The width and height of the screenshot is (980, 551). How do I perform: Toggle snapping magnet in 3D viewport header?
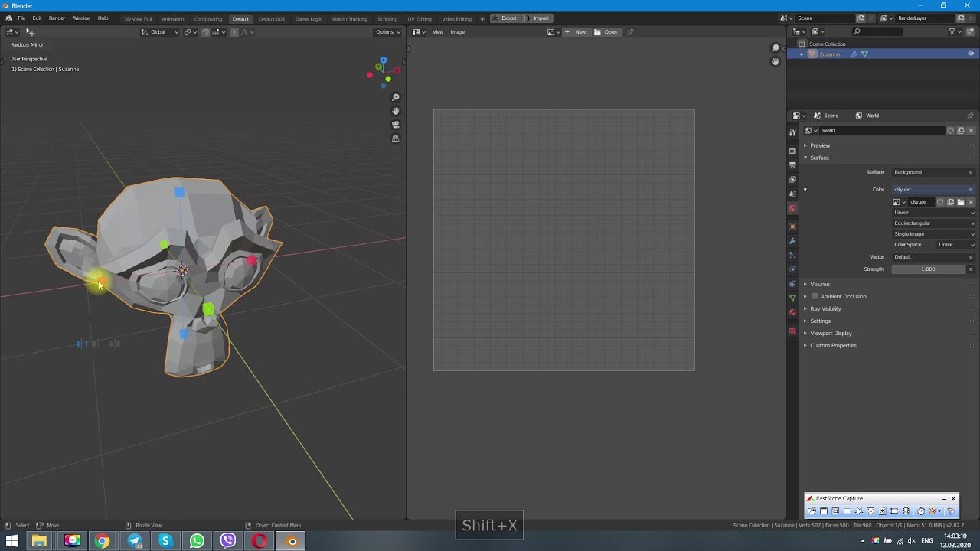206,32
